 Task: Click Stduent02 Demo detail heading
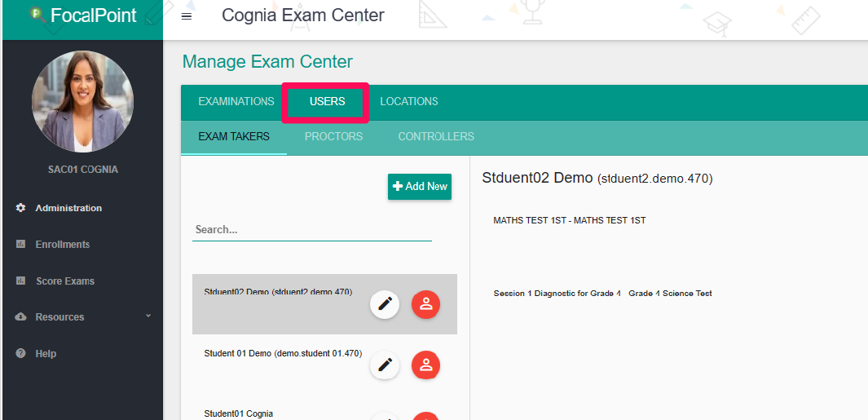tap(597, 178)
